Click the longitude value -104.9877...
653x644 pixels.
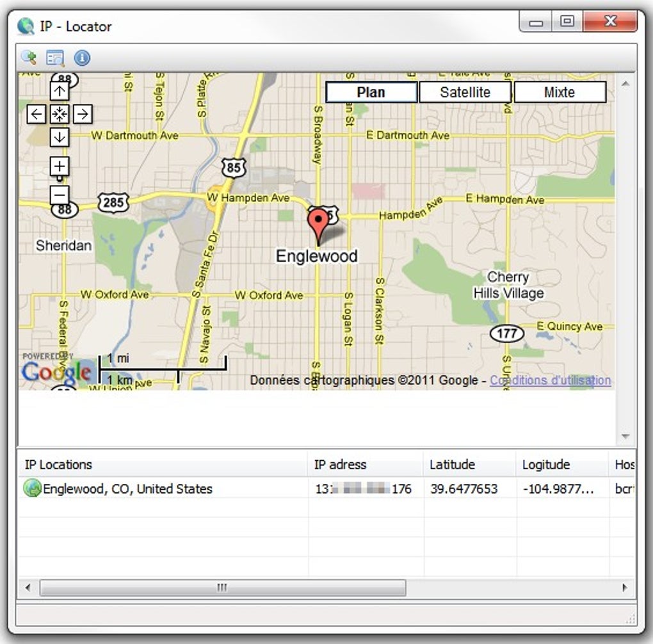pos(558,488)
